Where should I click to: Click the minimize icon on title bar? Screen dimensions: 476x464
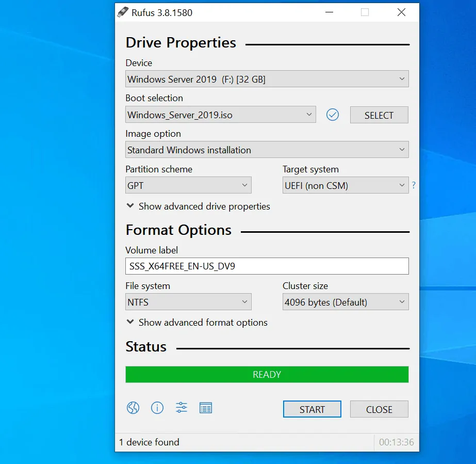tap(329, 12)
